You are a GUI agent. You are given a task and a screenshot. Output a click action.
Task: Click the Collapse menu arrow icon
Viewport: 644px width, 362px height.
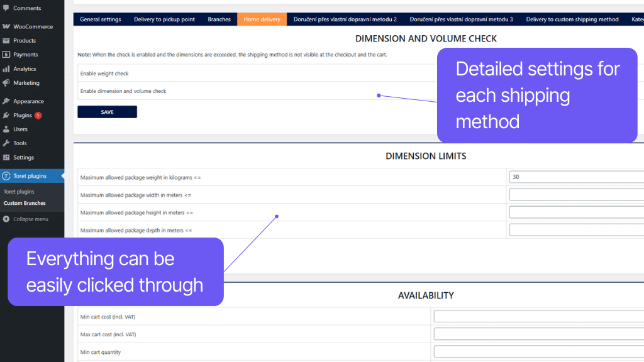pos(6,219)
